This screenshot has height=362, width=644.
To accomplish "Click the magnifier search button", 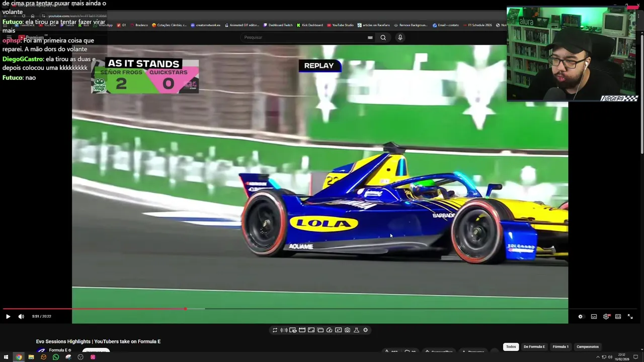I will [383, 37].
